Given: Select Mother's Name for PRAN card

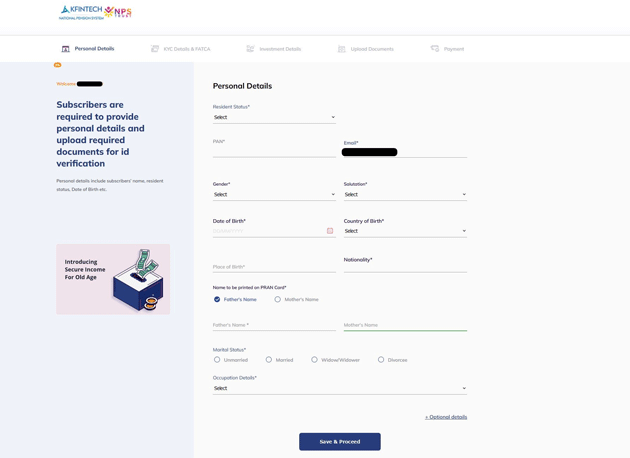Looking at the screenshot, I should (278, 299).
